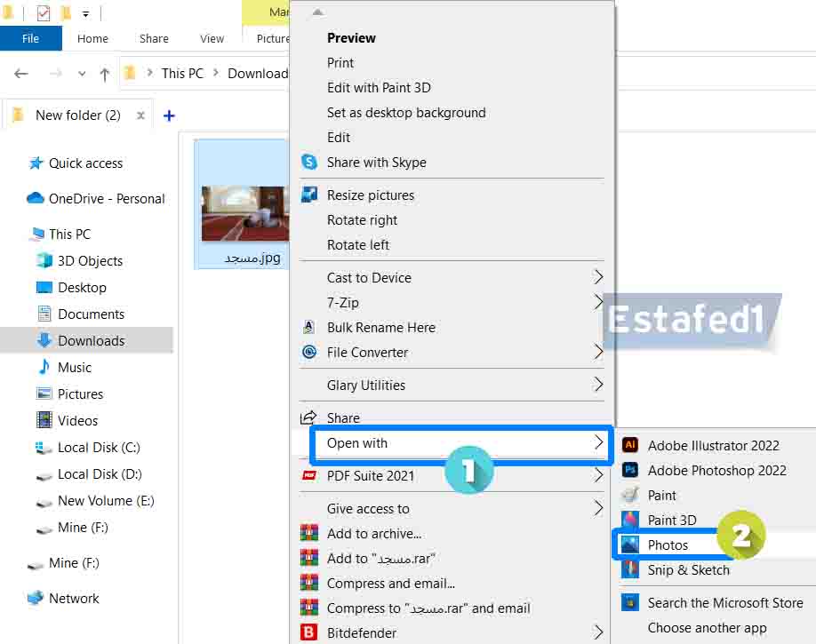Click the Resize pictures icon
Screen dimensions: 816x644
point(309,195)
